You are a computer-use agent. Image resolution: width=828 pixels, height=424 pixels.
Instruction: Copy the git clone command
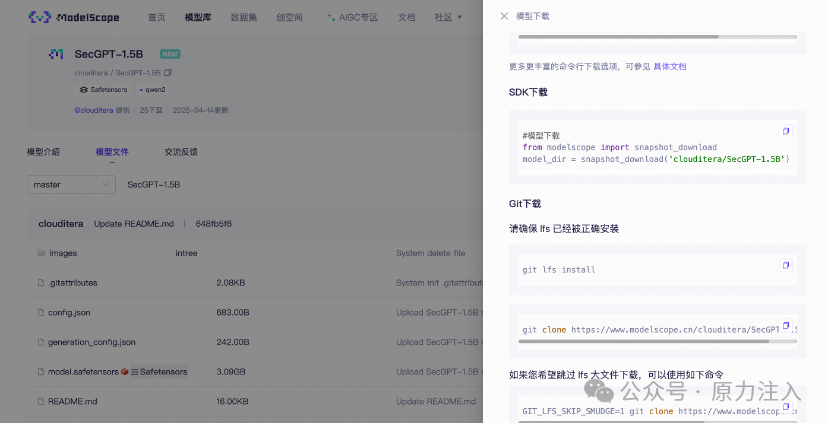786,325
